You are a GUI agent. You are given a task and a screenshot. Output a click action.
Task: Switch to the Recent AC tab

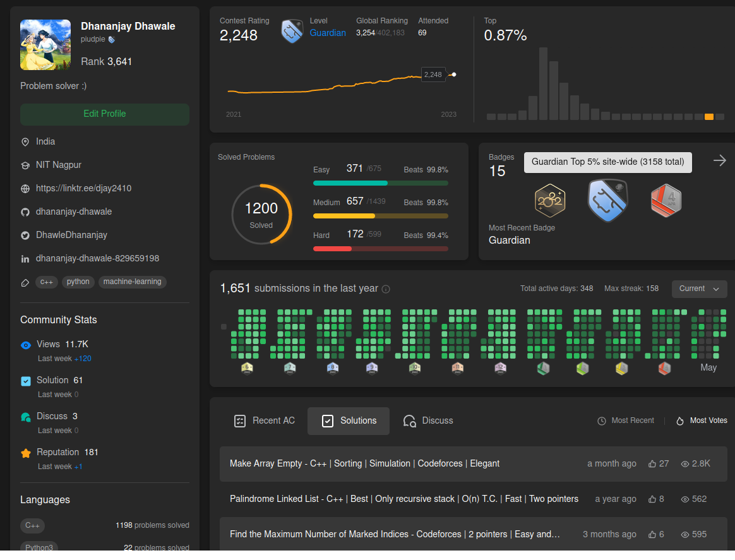(x=264, y=420)
